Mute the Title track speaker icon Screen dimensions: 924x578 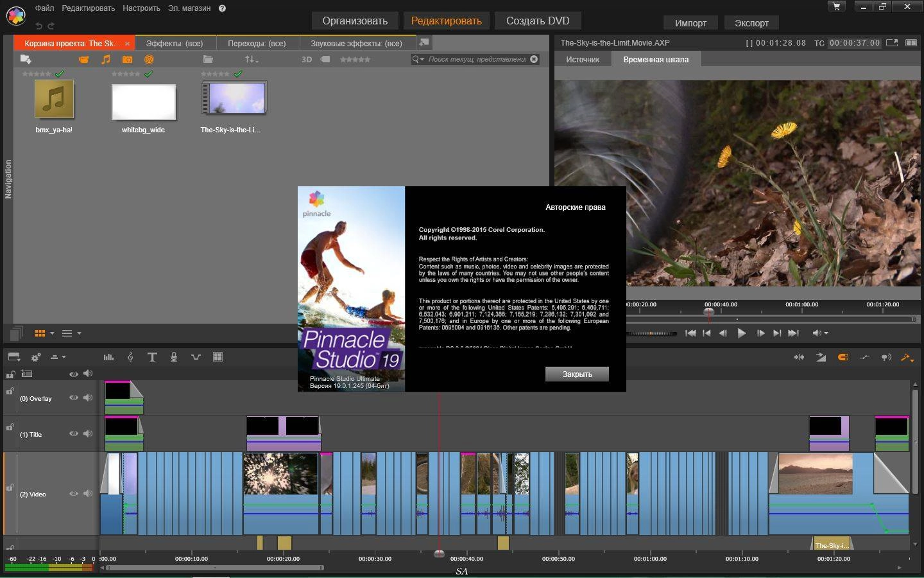(x=88, y=433)
